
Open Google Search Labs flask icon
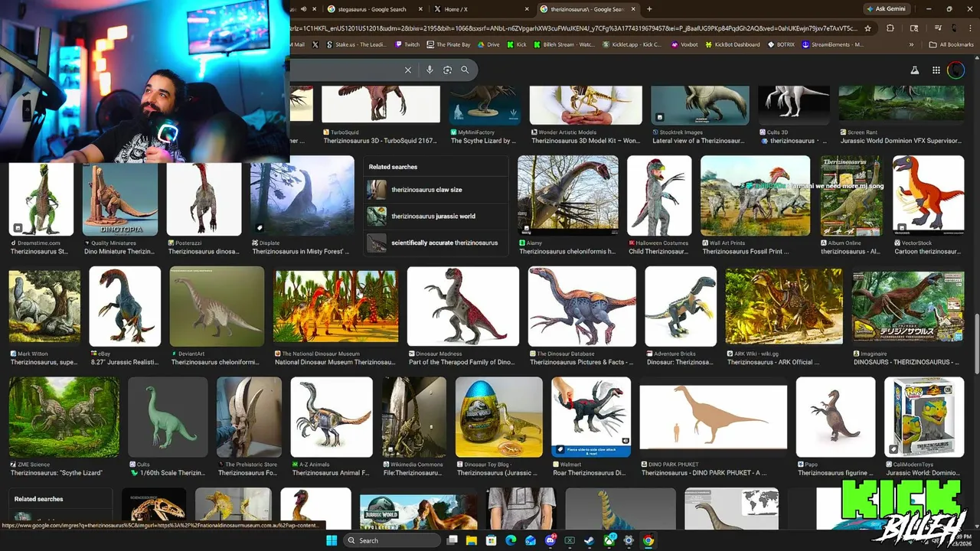(x=914, y=70)
